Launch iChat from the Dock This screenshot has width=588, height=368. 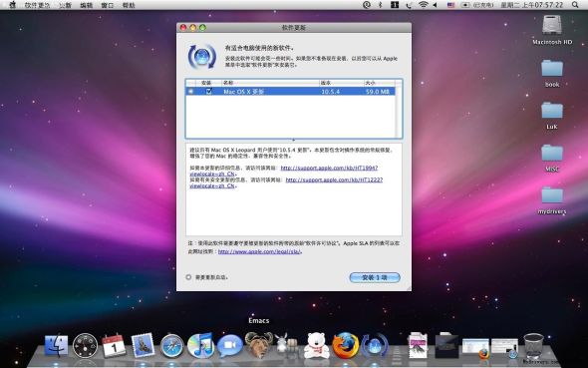(x=230, y=345)
